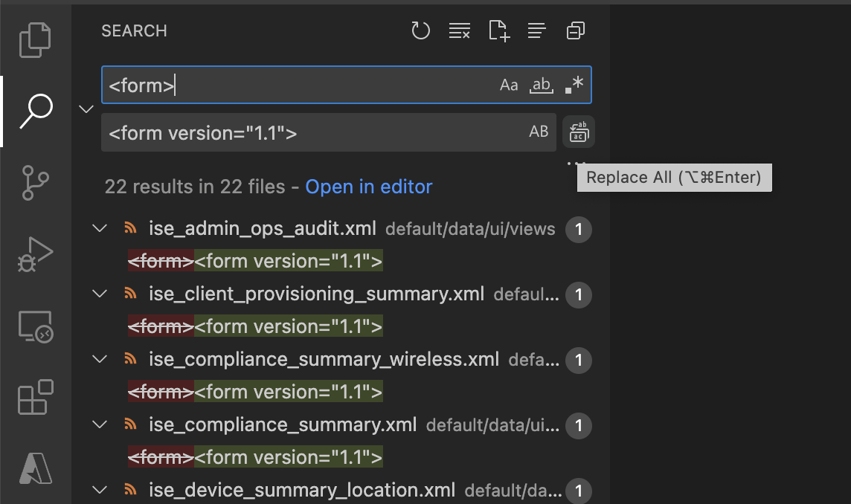
Task: Collapse results for ise_compliance_summary.xml
Action: pyautogui.click(x=100, y=424)
